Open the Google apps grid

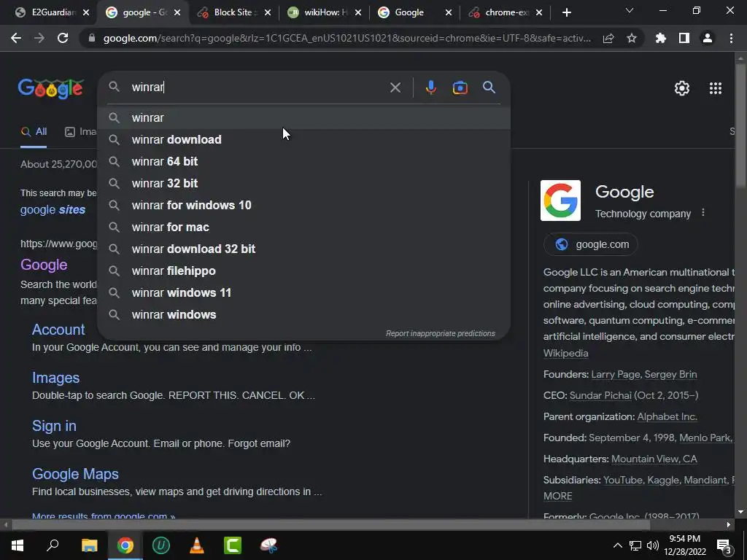[716, 88]
